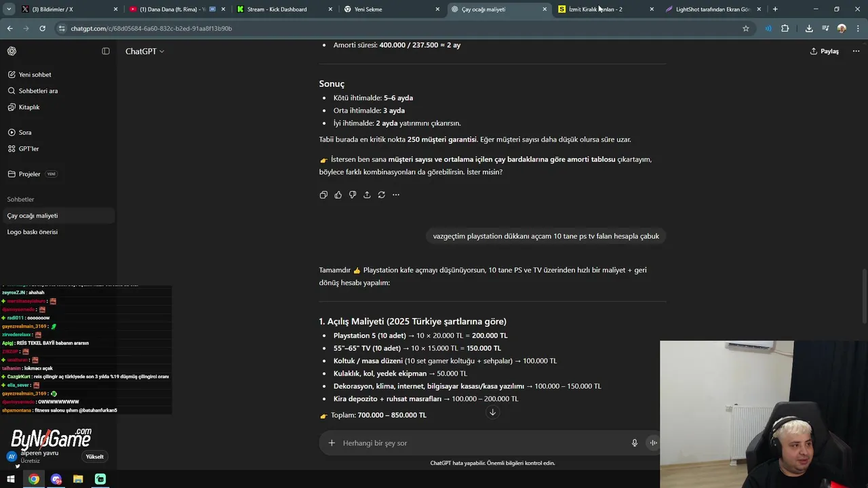Switch to İzmit Kiralık İlanları tab
The height and width of the screenshot is (488, 868).
605,9
